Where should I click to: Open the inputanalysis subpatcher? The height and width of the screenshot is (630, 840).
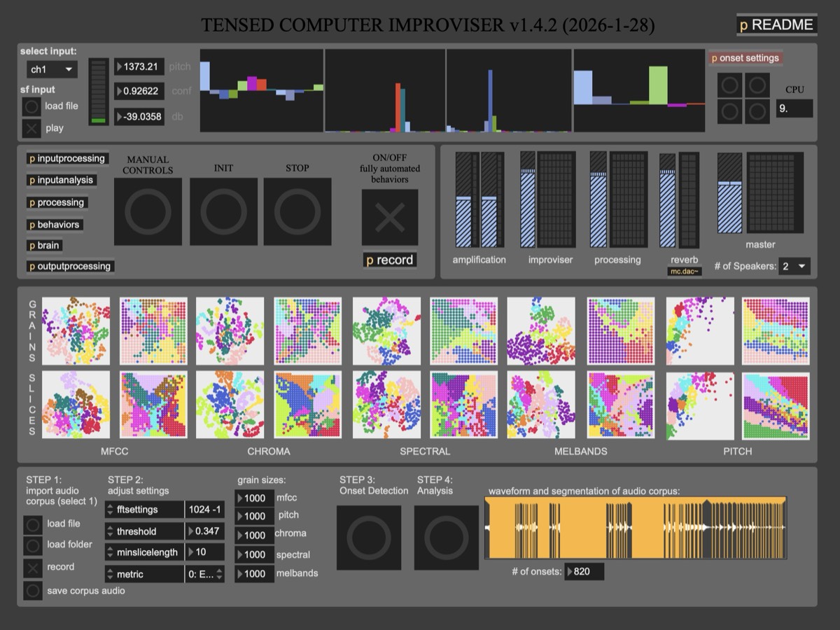(62, 179)
